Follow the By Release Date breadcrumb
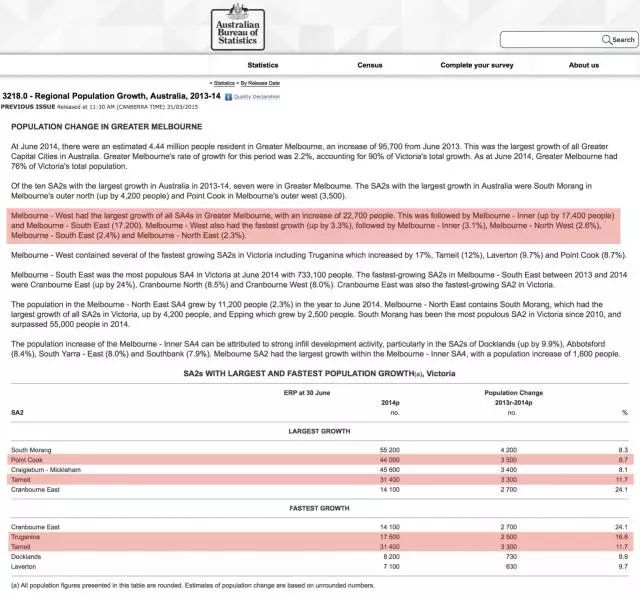The width and height of the screenshot is (640, 597). [260, 82]
